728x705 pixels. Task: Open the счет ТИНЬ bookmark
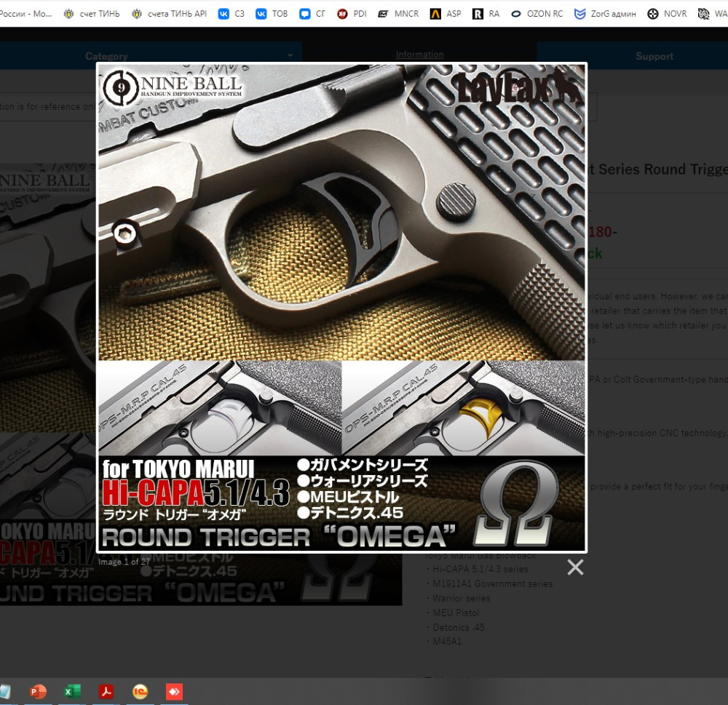pos(92,14)
